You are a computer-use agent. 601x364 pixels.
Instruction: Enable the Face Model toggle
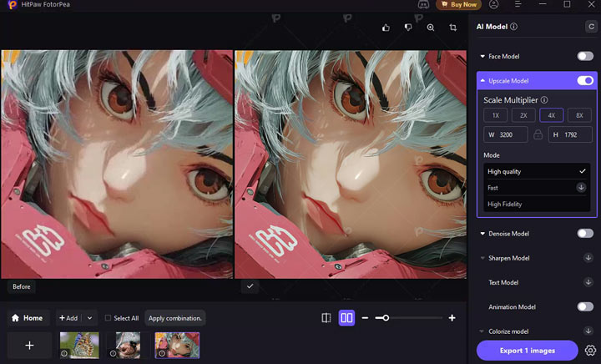pos(585,56)
